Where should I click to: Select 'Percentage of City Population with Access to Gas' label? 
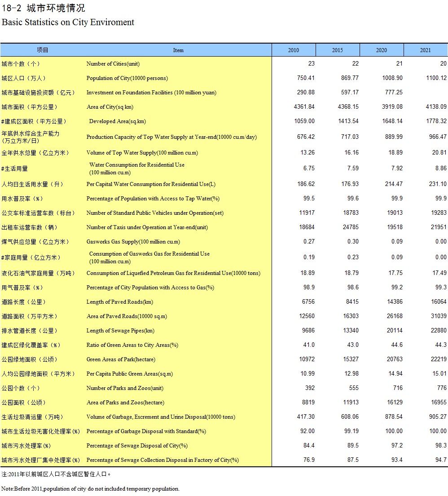click(150, 288)
